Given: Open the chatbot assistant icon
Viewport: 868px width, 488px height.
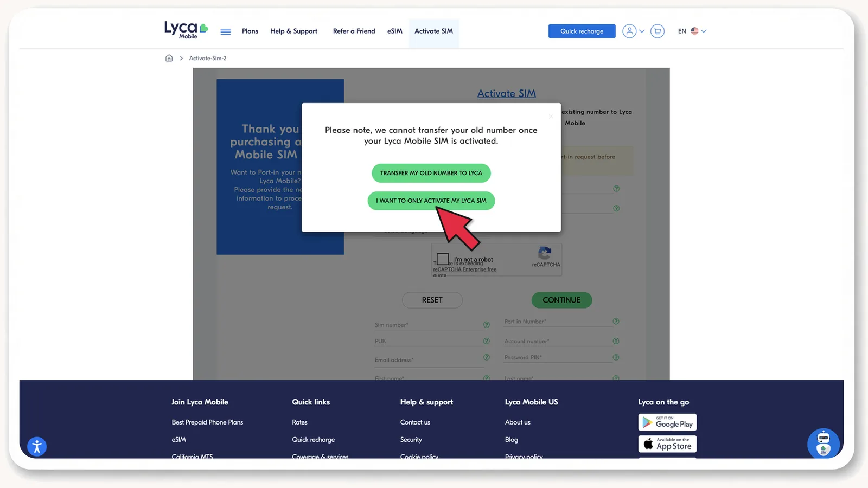Looking at the screenshot, I should click(824, 444).
